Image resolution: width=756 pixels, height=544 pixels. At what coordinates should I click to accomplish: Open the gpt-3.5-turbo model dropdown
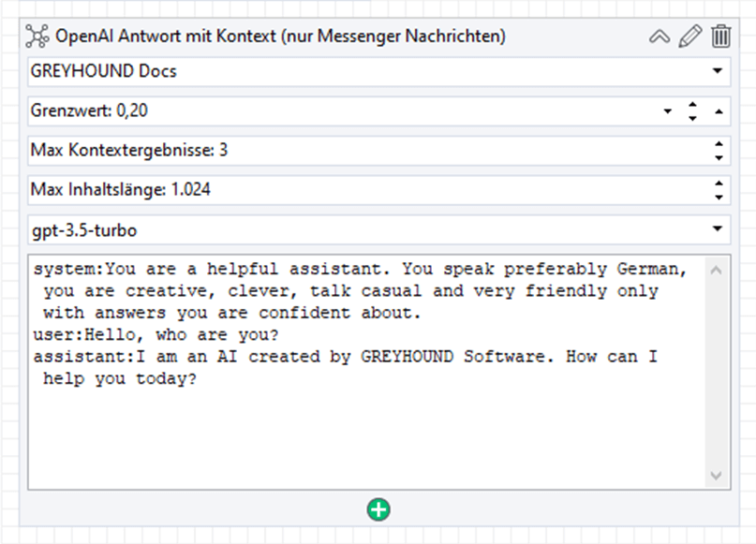point(718,228)
